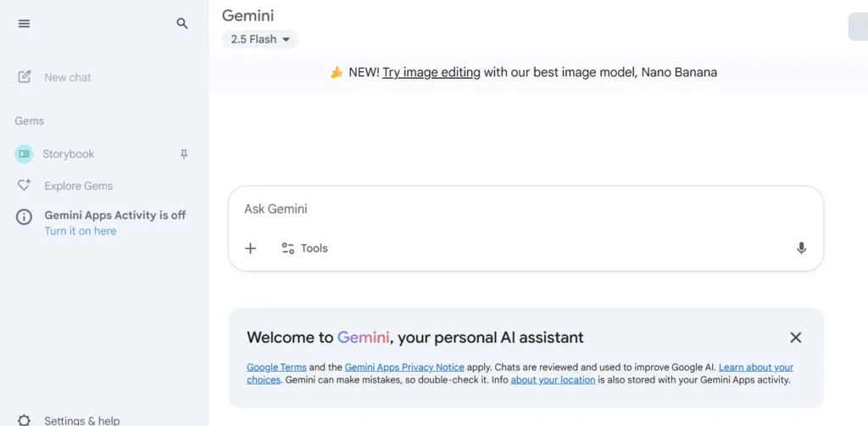
Task: Open the Gemini Apps Privacy Notice link
Action: pyautogui.click(x=404, y=367)
